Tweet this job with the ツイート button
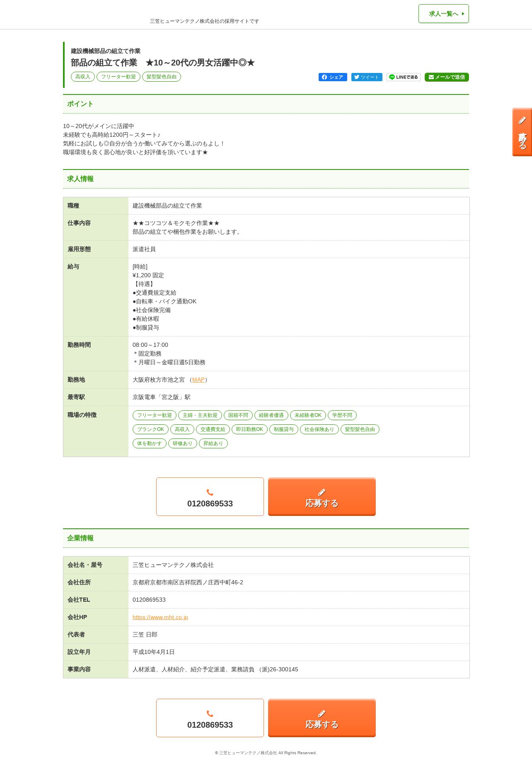The width and height of the screenshot is (532, 760). [x=367, y=77]
